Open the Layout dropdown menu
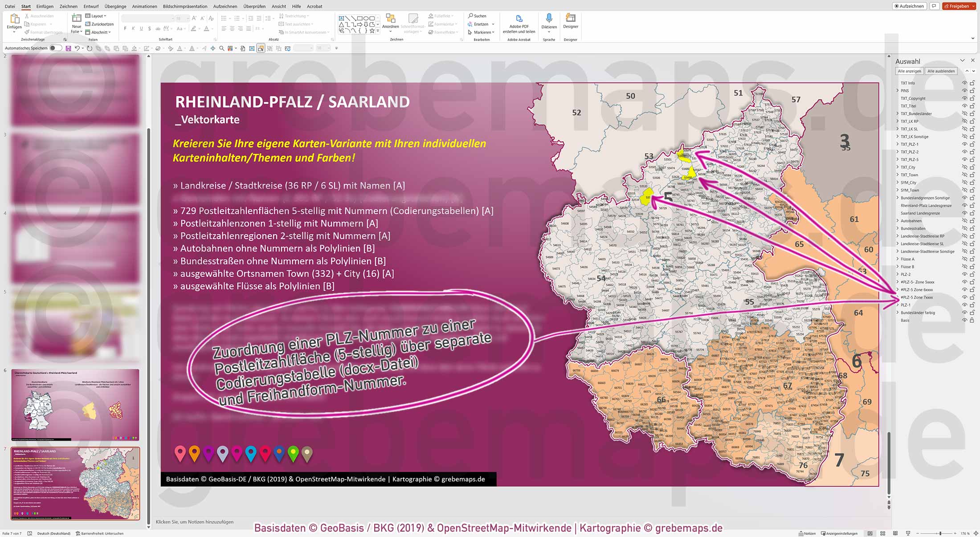This screenshot has height=537, width=980. 98,16
